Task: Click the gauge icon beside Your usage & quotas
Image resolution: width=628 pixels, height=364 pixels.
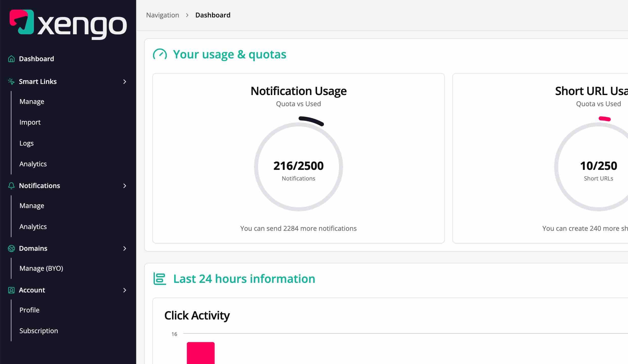Action: click(160, 54)
